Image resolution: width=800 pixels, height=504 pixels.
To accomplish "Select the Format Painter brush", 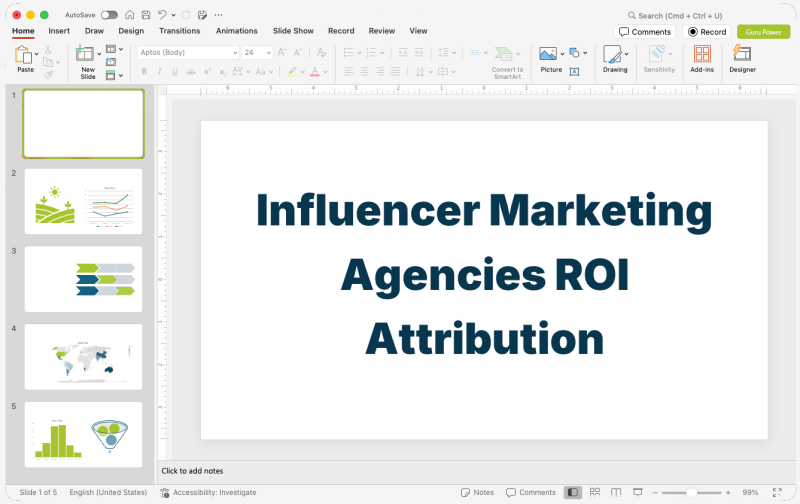I will click(x=48, y=74).
